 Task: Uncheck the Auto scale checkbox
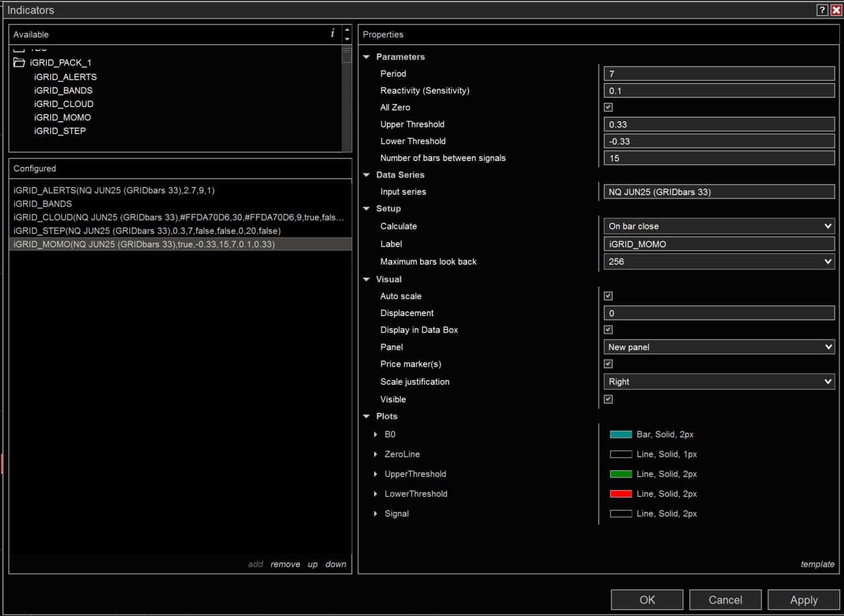608,296
